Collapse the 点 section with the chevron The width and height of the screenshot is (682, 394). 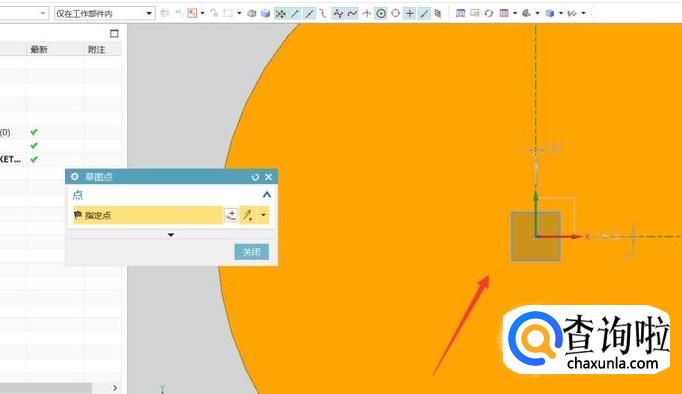[x=267, y=194]
